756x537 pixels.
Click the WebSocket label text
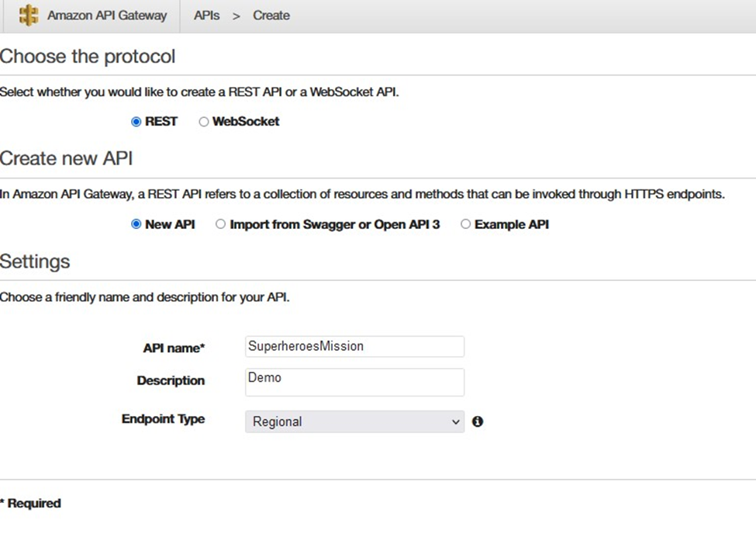[x=246, y=122]
